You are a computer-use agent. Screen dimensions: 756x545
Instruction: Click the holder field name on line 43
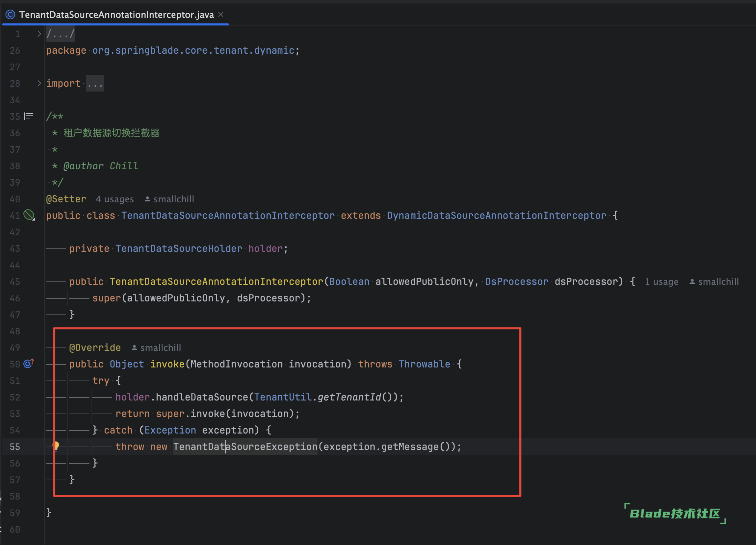pyautogui.click(x=266, y=249)
